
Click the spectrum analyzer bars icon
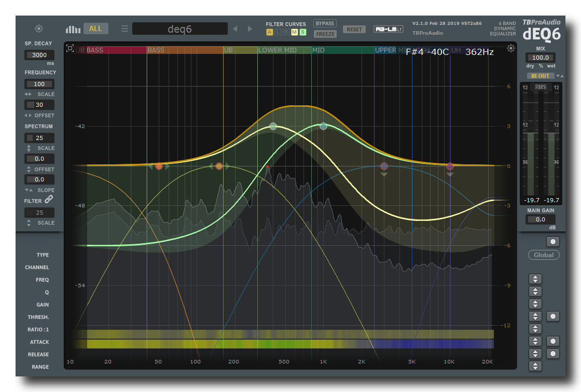(73, 29)
